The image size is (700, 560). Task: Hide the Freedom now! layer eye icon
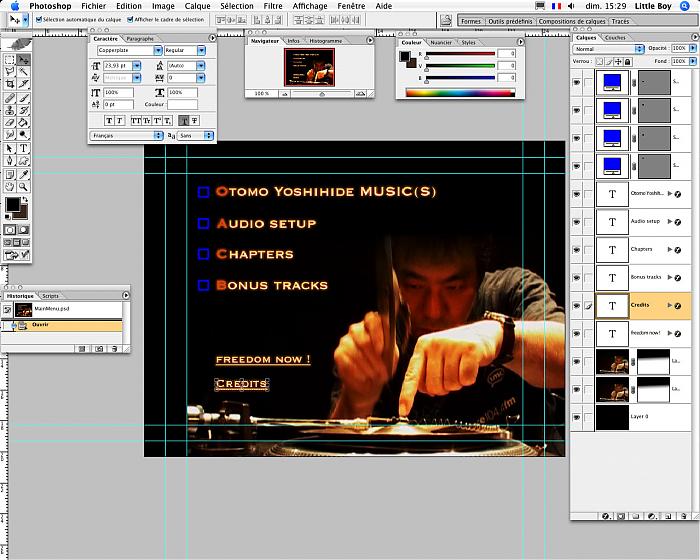pyautogui.click(x=576, y=334)
